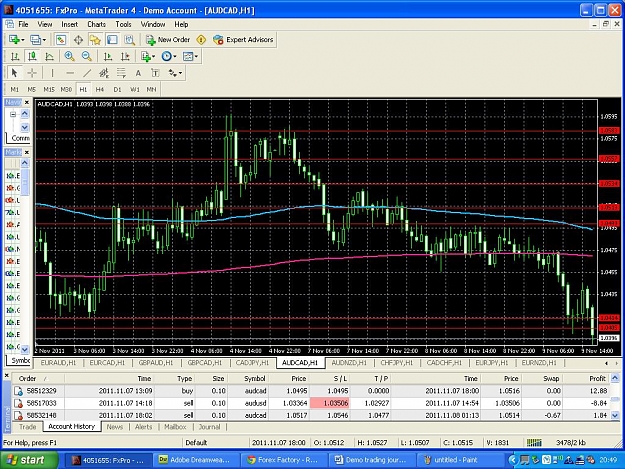This screenshot has width=625, height=469.
Task: Switch to bar chart display
Action: click(x=15, y=56)
